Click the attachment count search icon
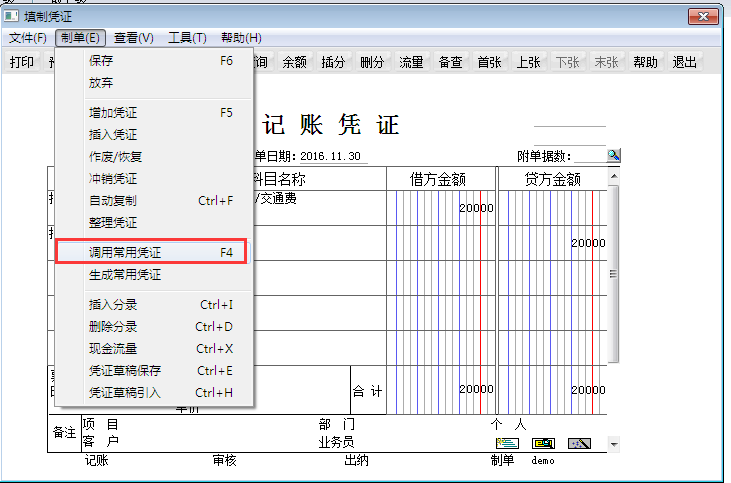This screenshot has height=483, width=731. (x=614, y=155)
